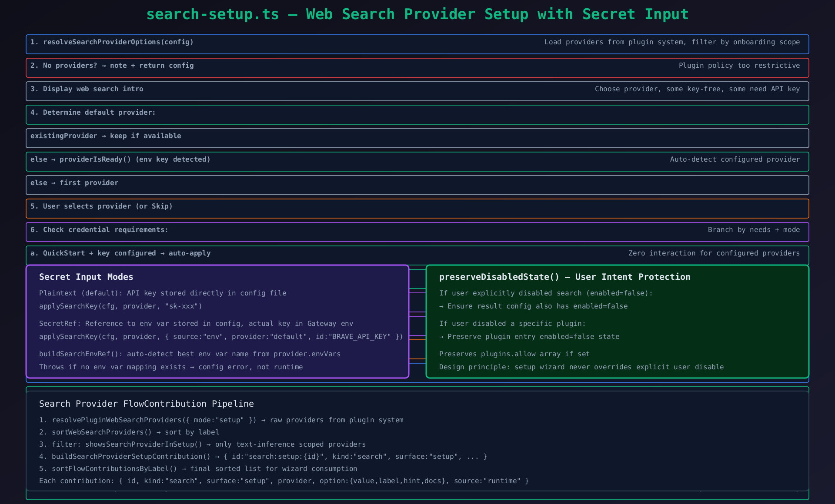This screenshot has height=504, width=835.
Task: Click 'Auto-detect configured provider' annotation text
Action: click(x=735, y=159)
